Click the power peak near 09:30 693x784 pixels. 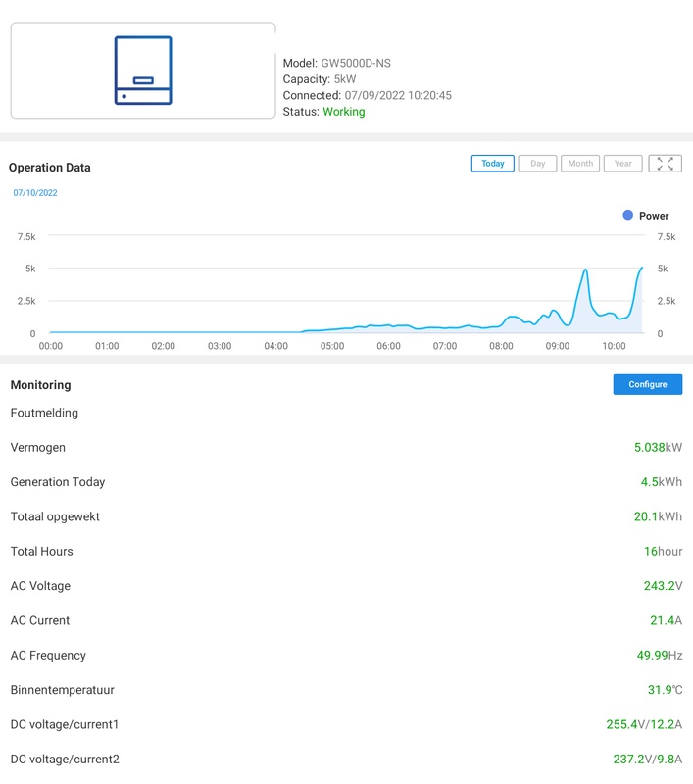585,269
